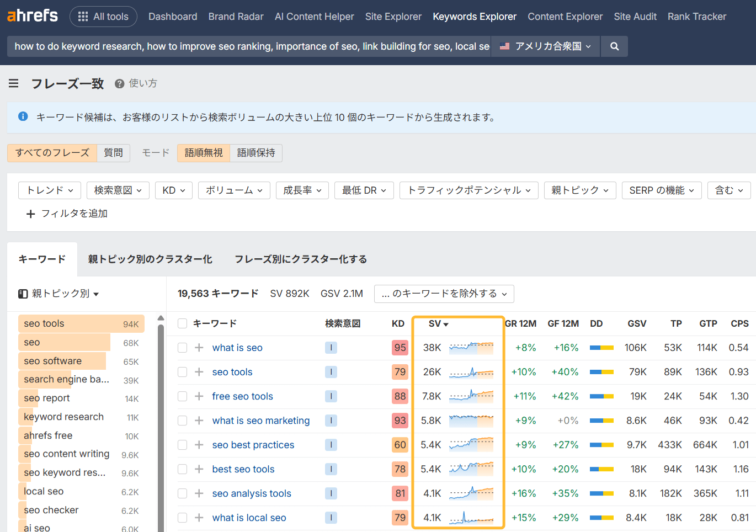
Task: Check the checkbox for 'free seo tools'
Action: [x=182, y=396]
